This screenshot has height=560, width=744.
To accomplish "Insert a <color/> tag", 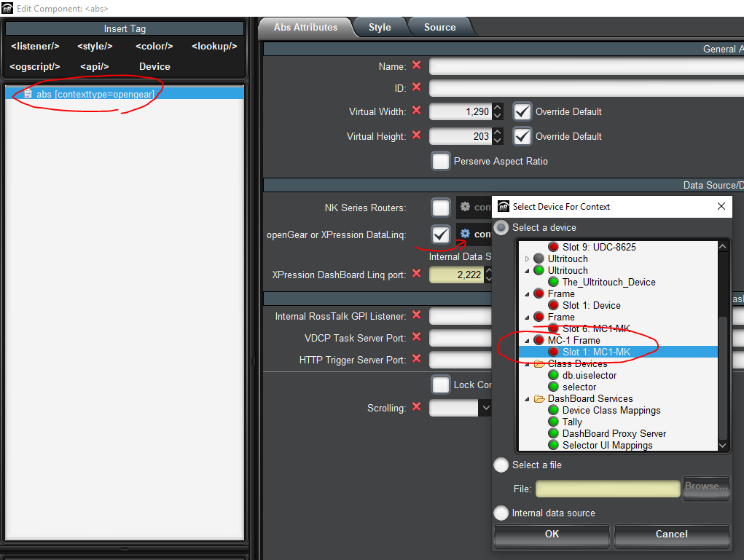I will point(154,46).
